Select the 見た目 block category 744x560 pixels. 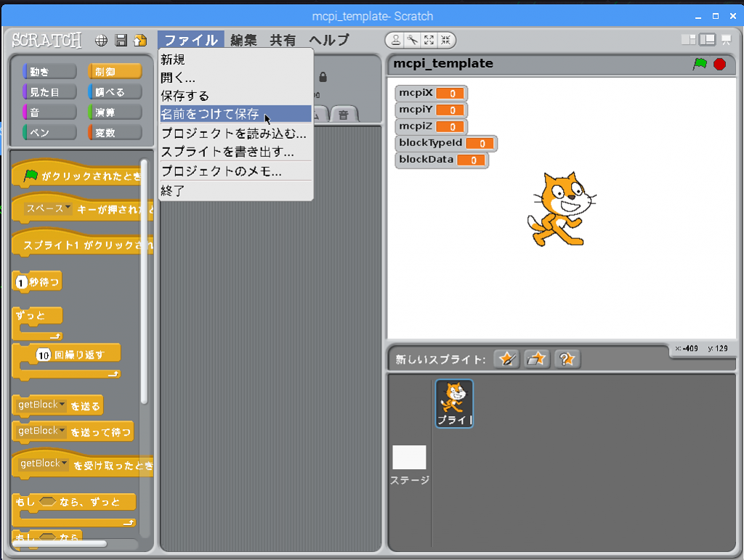coord(50,92)
